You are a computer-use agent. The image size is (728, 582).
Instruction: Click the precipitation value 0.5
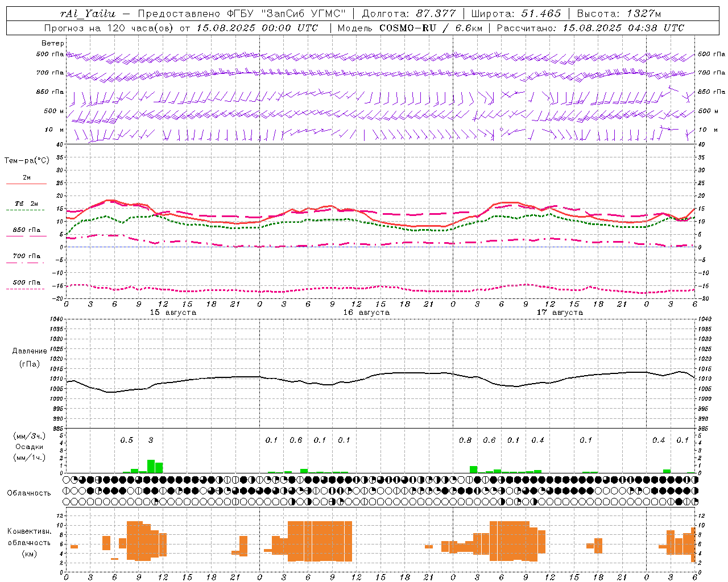(127, 440)
